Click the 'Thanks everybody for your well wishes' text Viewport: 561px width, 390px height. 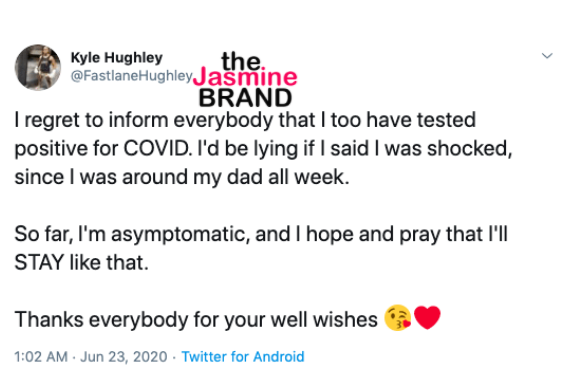pyautogui.click(x=196, y=320)
